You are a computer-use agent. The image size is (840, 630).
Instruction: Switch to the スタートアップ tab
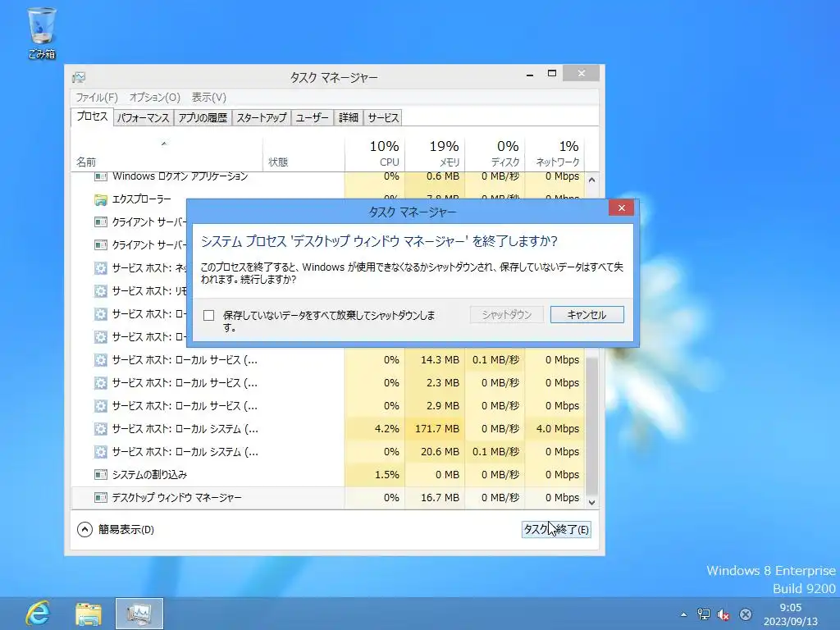click(x=262, y=118)
